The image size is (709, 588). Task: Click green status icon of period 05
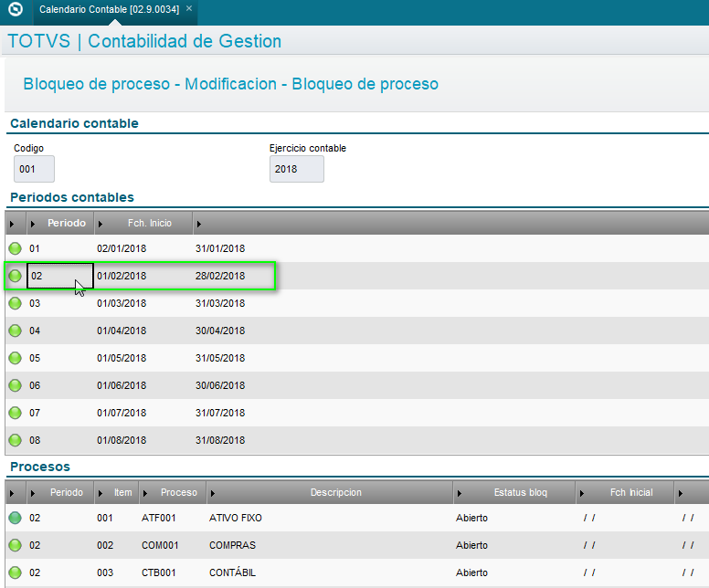point(15,358)
